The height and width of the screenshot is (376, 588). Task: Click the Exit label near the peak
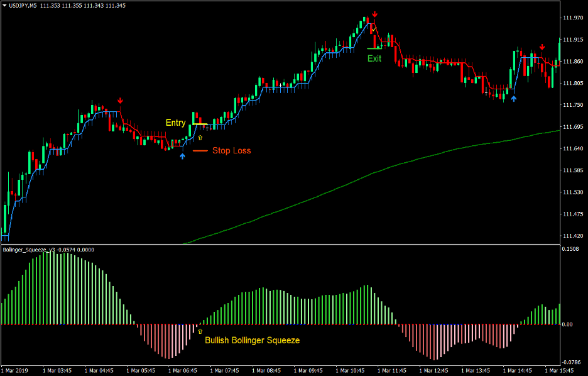[374, 58]
